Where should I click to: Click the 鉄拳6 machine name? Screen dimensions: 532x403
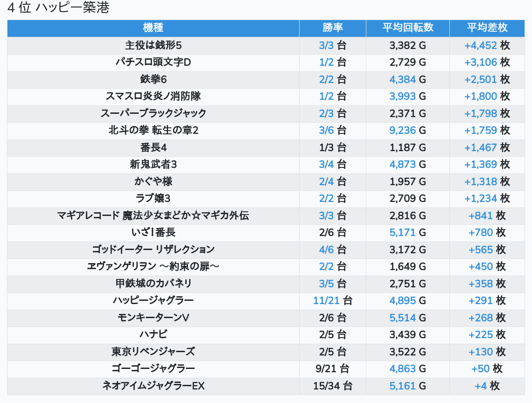point(153,79)
